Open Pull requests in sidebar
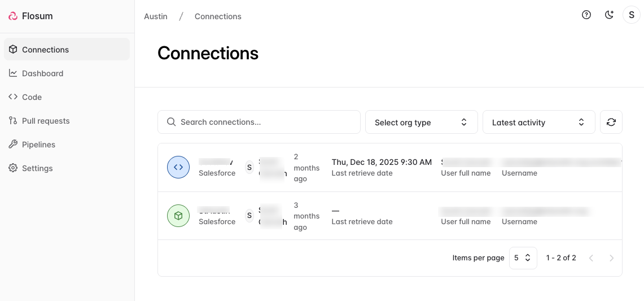The image size is (644, 301). [x=46, y=121]
